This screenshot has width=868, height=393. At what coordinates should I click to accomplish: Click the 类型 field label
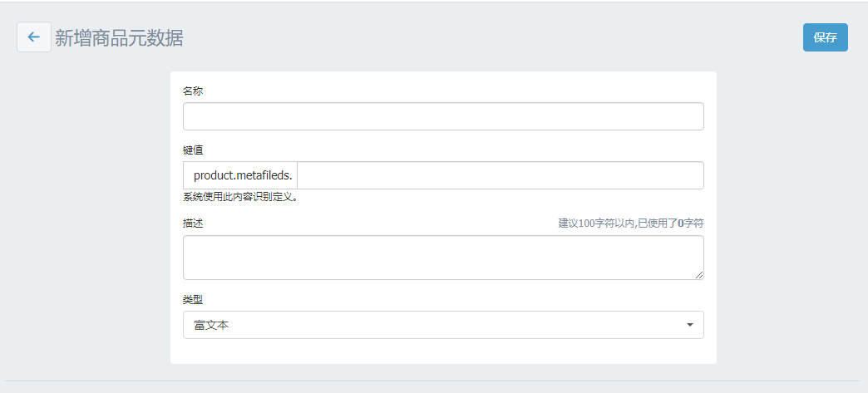pos(193,299)
